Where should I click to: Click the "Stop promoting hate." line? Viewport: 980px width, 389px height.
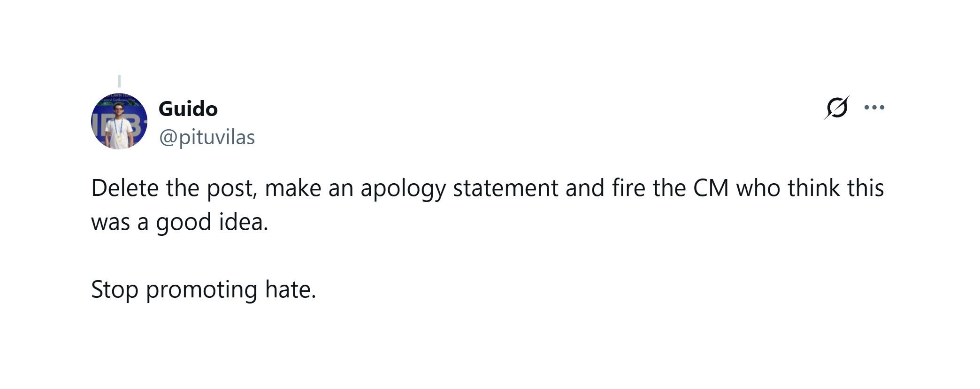(203, 289)
